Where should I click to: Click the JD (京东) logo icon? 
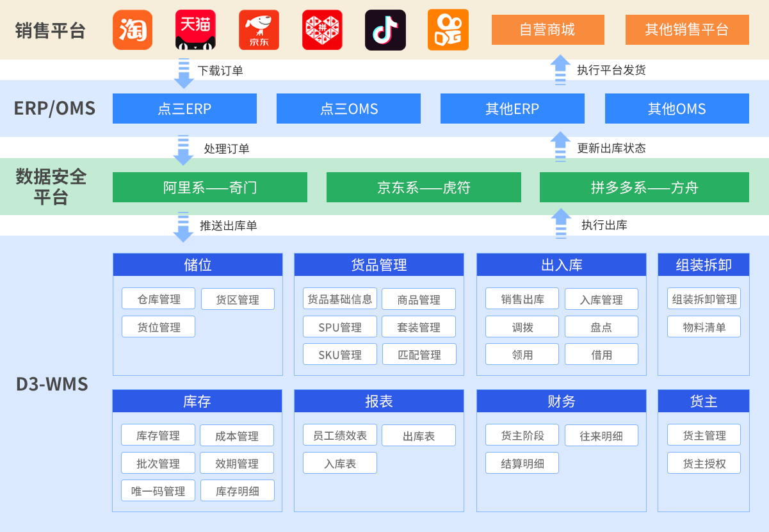(259, 30)
